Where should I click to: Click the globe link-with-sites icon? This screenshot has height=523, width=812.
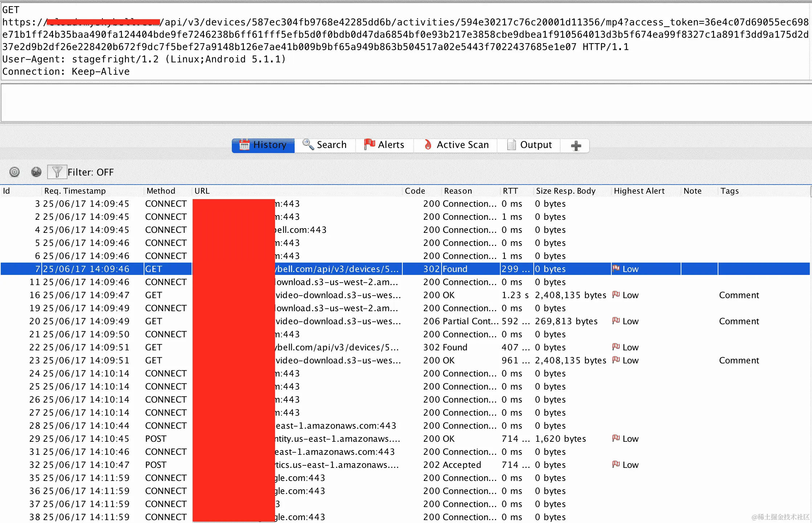coord(36,172)
